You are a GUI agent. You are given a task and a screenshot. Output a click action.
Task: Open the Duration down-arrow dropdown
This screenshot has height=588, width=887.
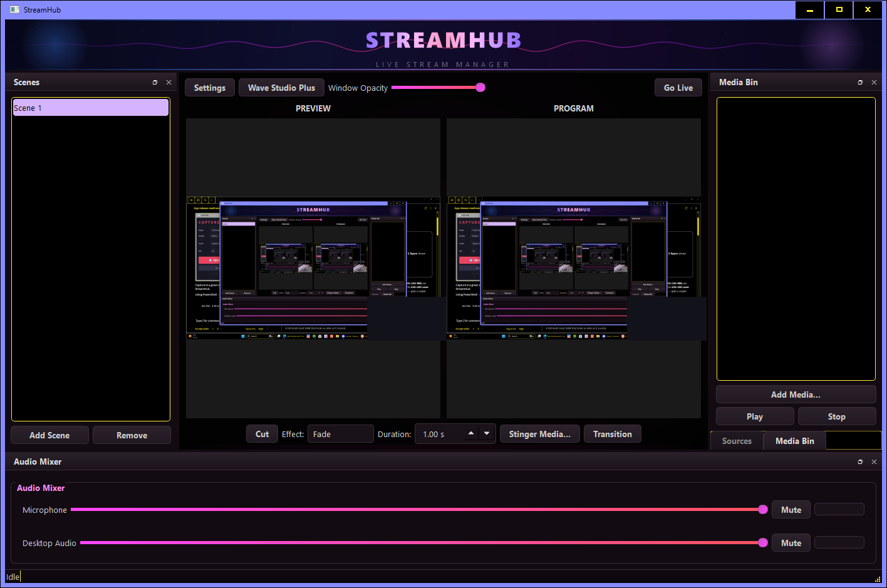point(487,433)
